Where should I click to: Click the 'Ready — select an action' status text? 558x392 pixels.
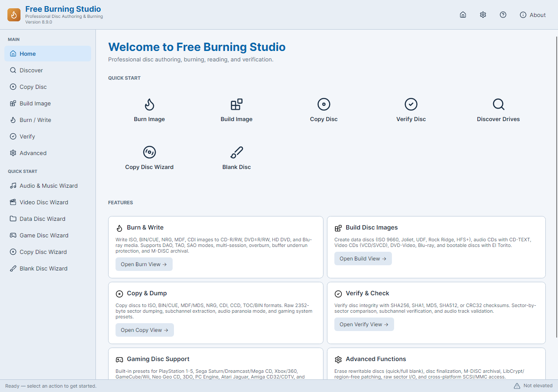coord(51,386)
